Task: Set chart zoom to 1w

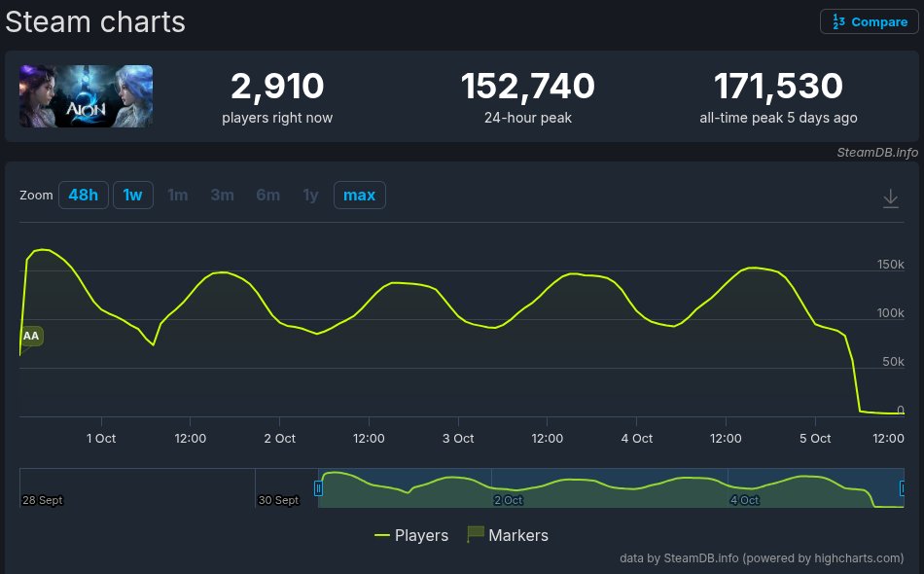Action: coord(132,196)
